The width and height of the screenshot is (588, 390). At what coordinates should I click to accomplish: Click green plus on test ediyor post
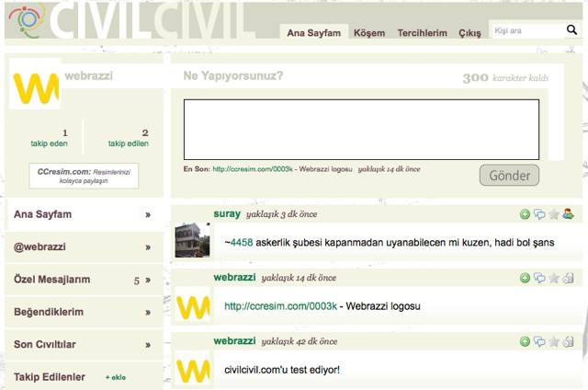click(x=525, y=341)
